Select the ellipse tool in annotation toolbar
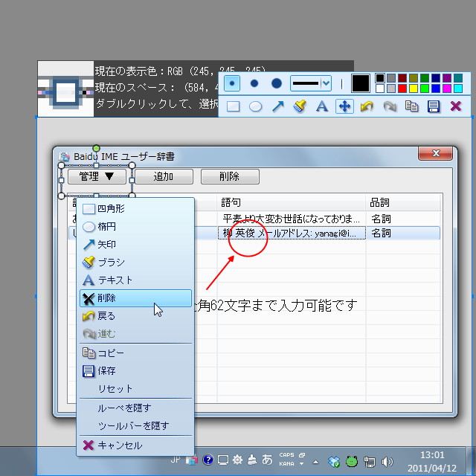The image size is (476, 476). (255, 106)
